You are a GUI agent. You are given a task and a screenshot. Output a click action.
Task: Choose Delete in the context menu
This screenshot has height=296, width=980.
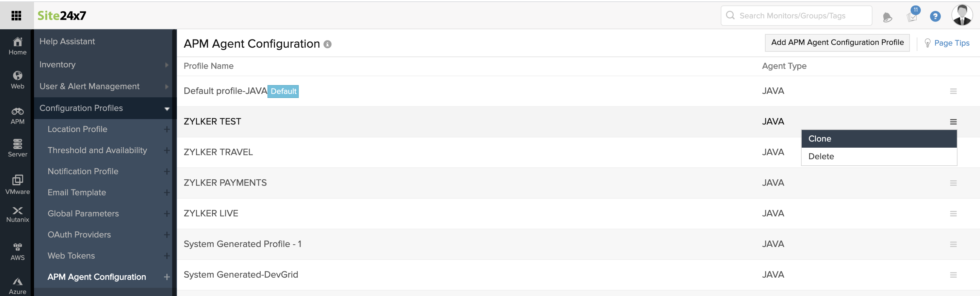point(878,157)
